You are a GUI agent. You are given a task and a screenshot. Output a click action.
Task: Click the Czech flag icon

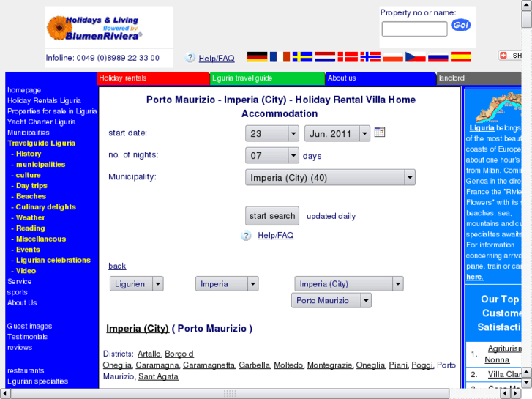(x=416, y=56)
